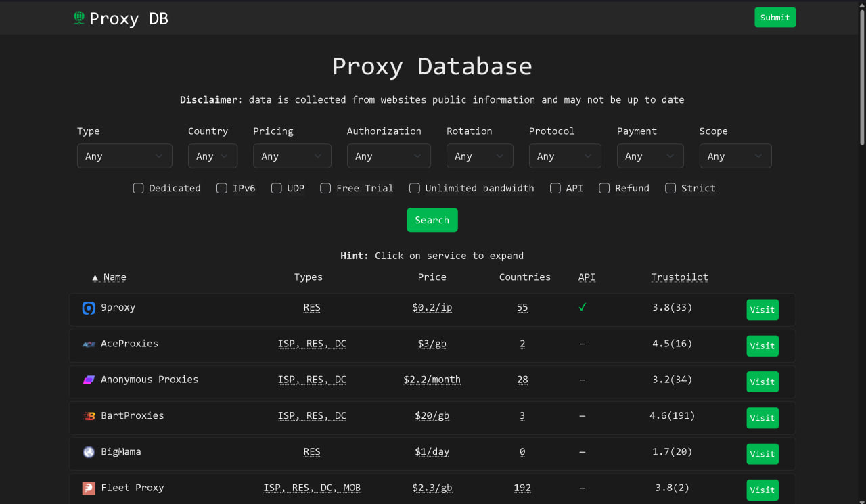Expand the Authorization dropdown

pyautogui.click(x=388, y=156)
